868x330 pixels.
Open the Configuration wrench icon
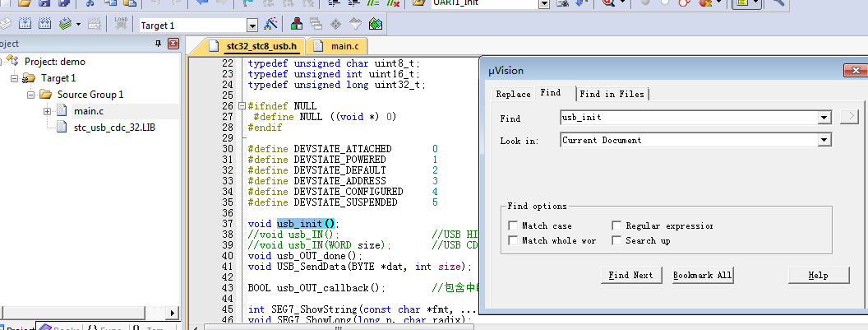[x=778, y=2]
